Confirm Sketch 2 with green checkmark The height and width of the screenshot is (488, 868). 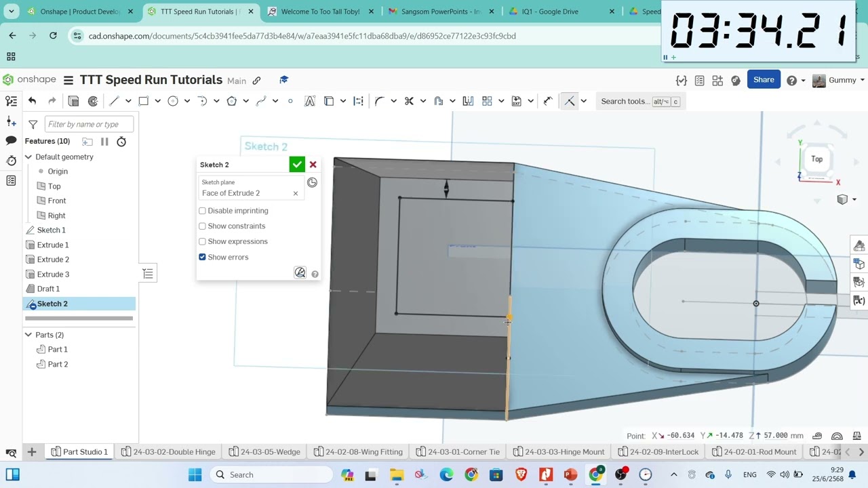tap(297, 165)
